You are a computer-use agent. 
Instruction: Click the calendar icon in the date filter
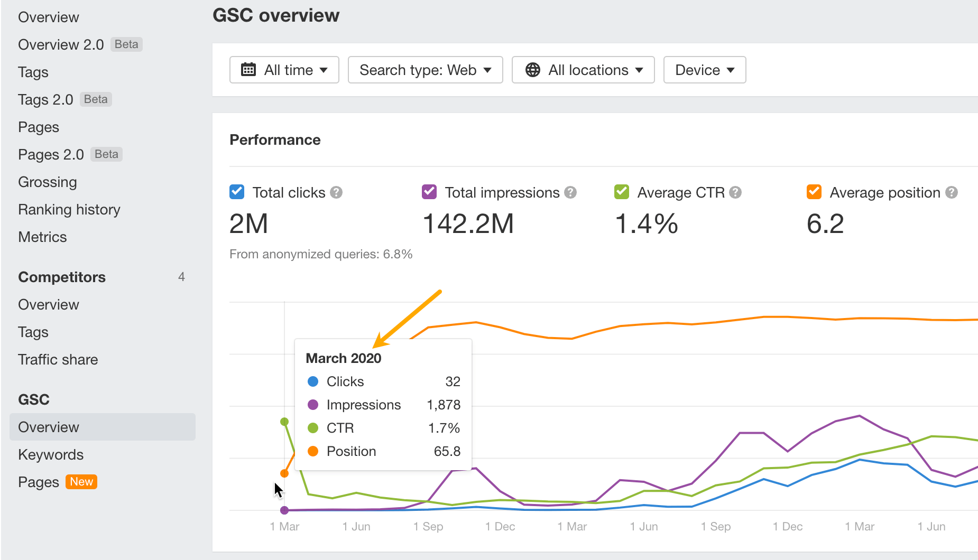click(x=248, y=69)
